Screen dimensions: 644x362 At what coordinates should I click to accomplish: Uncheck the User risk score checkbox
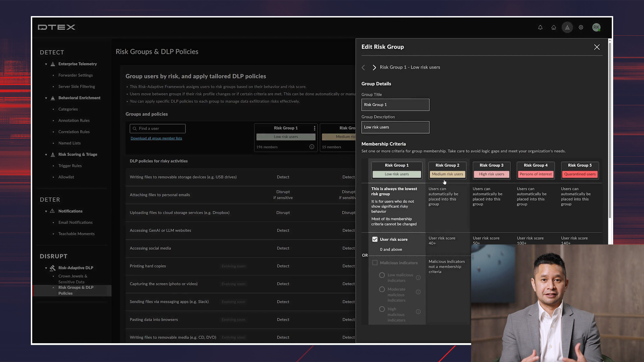click(x=375, y=239)
